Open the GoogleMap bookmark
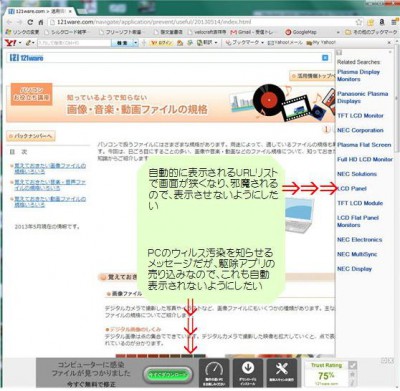Image resolution: width=400 pixels, height=391 pixels. 301,32
